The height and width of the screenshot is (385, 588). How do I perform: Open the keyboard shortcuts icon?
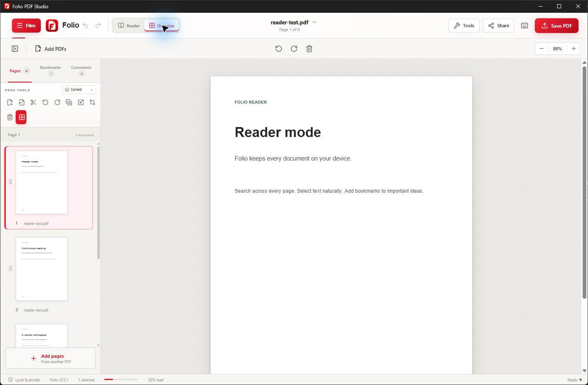524,26
